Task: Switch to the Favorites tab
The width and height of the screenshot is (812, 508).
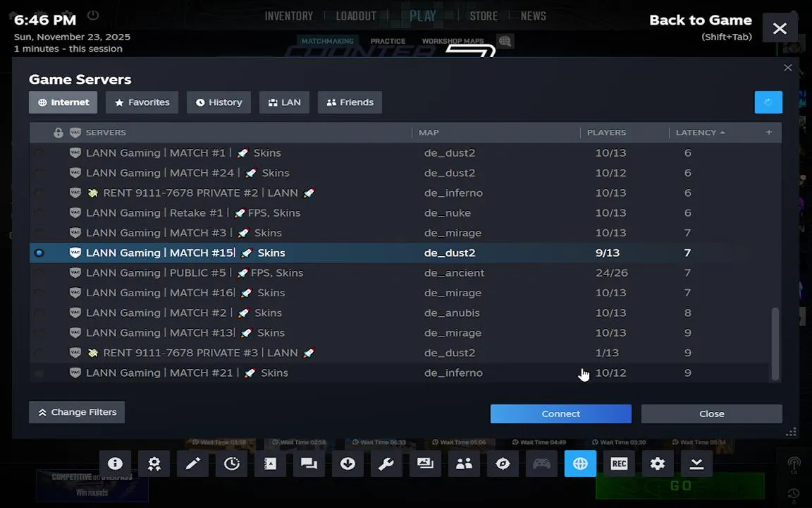Action: [x=142, y=102]
